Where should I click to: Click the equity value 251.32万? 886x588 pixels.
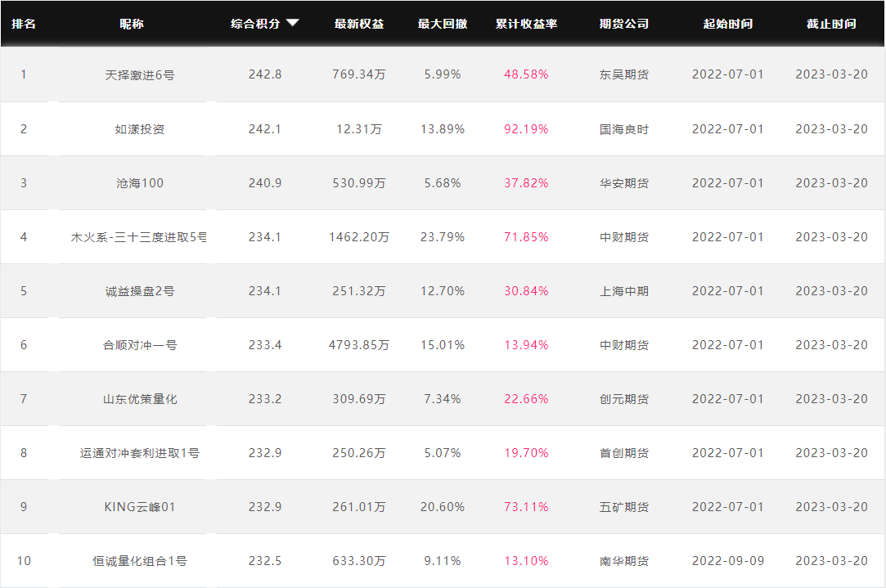click(x=359, y=291)
